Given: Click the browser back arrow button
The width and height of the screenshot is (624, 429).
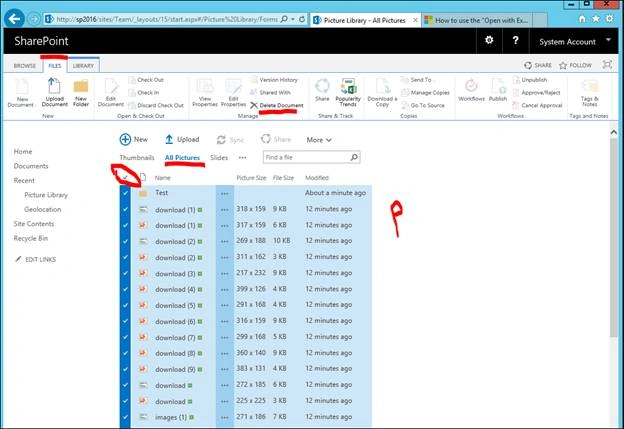Looking at the screenshot, I should [x=14, y=19].
